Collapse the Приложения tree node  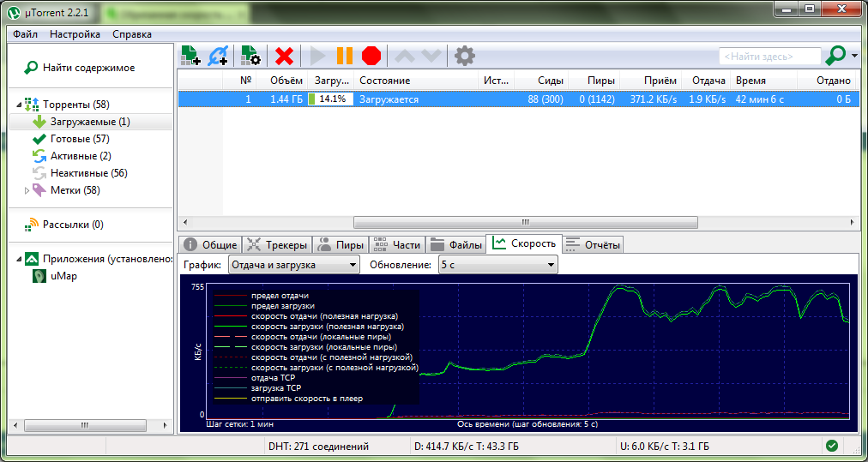click(x=20, y=258)
